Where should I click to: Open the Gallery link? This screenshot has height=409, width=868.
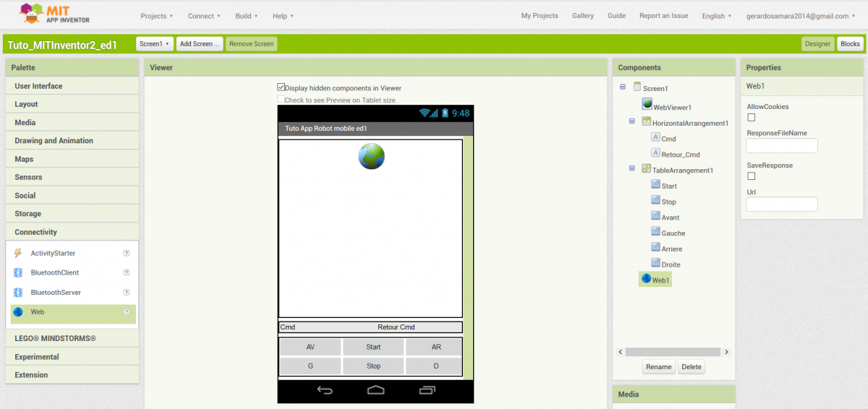point(583,16)
